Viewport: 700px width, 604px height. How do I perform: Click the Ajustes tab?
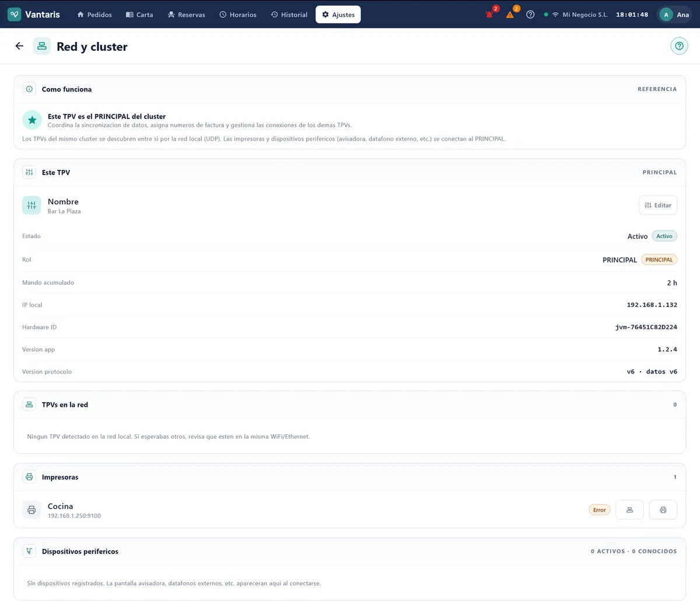[x=338, y=15]
